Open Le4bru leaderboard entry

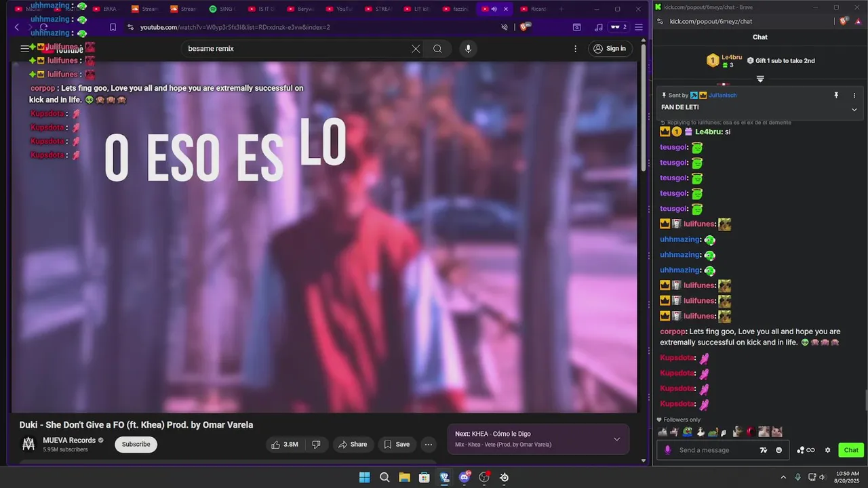(725, 60)
